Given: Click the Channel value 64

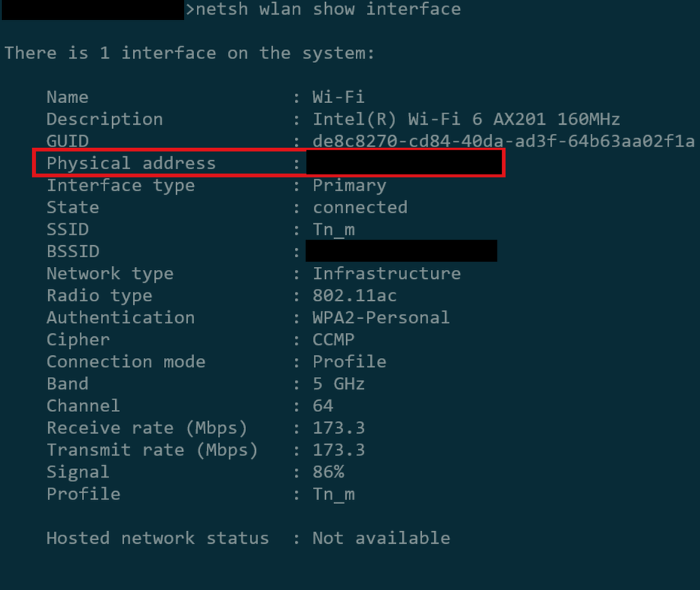Looking at the screenshot, I should click(x=323, y=406).
